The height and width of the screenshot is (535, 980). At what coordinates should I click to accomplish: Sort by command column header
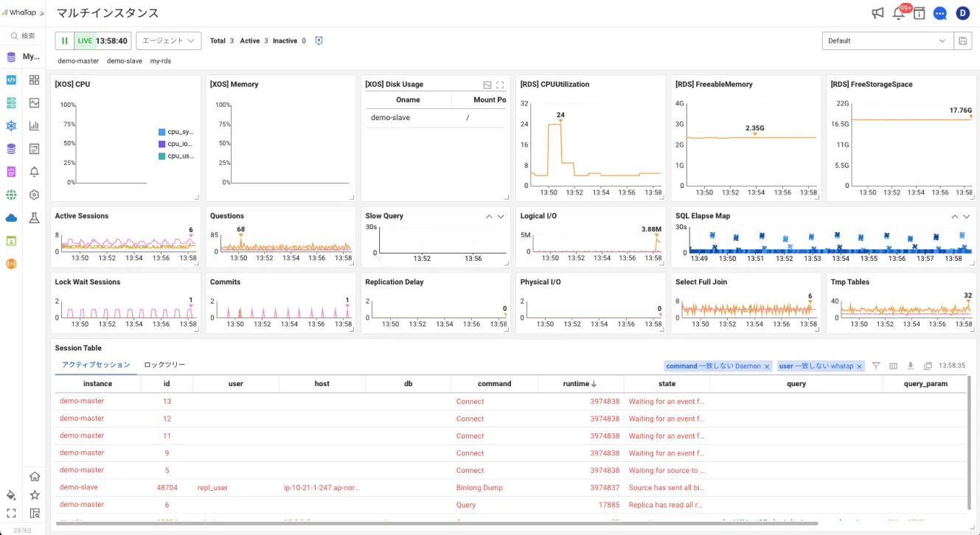[x=494, y=383]
